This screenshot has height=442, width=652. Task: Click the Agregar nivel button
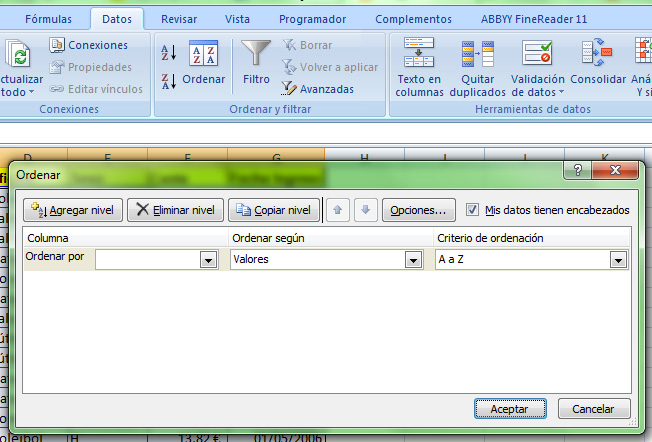tap(73, 210)
